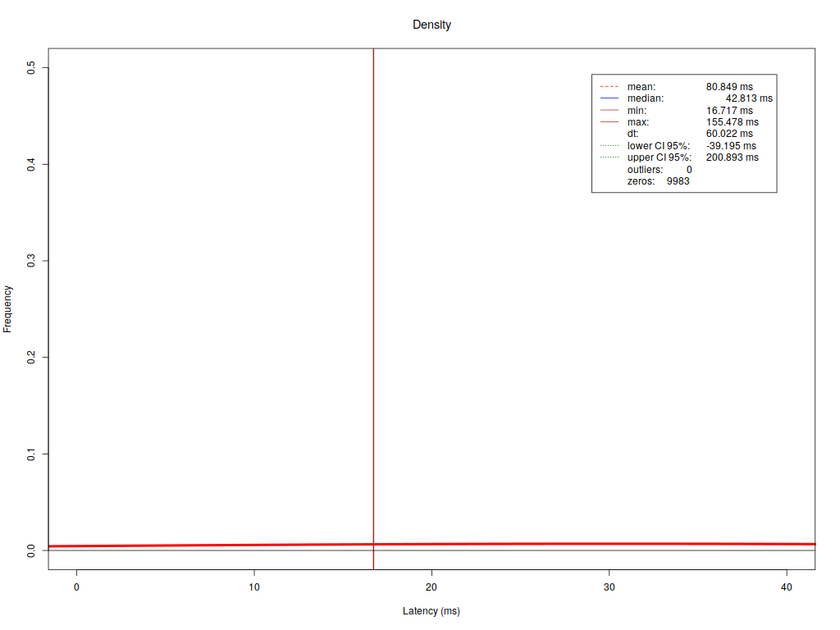The width and height of the screenshot is (840, 630).
Task: Click the Density chart title
Action: [431, 25]
